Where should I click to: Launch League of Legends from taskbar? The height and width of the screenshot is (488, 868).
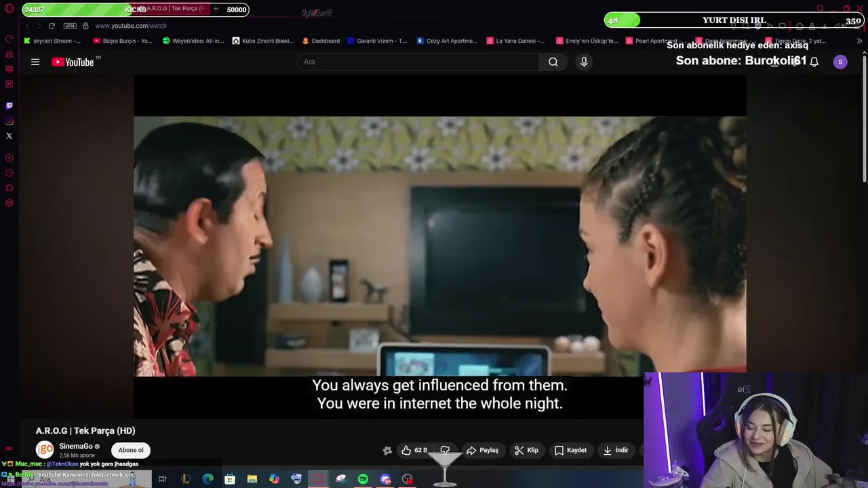[185, 479]
